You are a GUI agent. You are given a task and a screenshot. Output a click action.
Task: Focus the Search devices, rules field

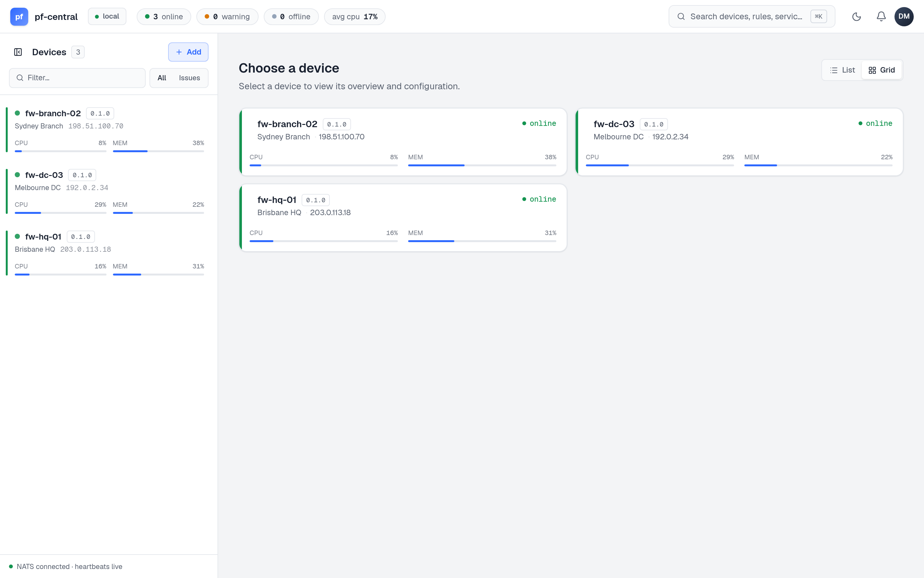[x=751, y=16]
